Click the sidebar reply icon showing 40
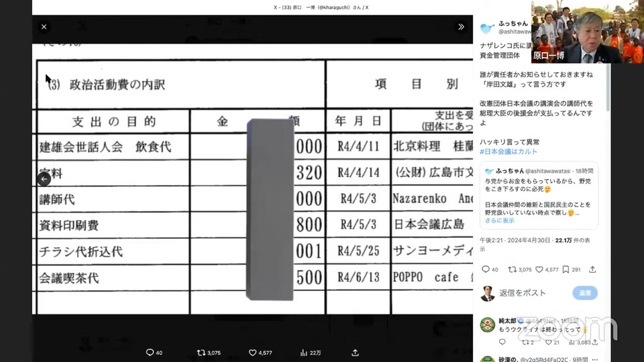644x362 pixels. pyautogui.click(x=490, y=269)
